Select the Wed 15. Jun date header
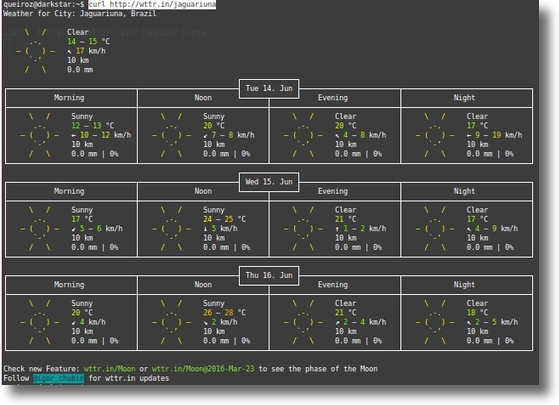 pos(269,182)
